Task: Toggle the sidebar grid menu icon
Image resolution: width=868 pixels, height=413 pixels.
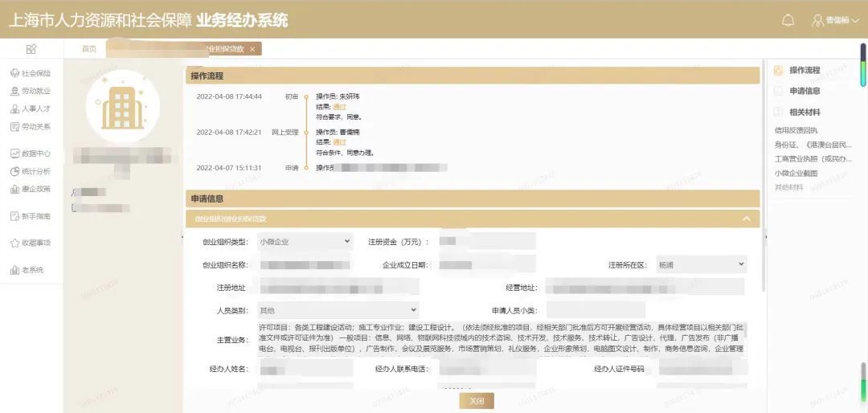Action: pos(31,49)
